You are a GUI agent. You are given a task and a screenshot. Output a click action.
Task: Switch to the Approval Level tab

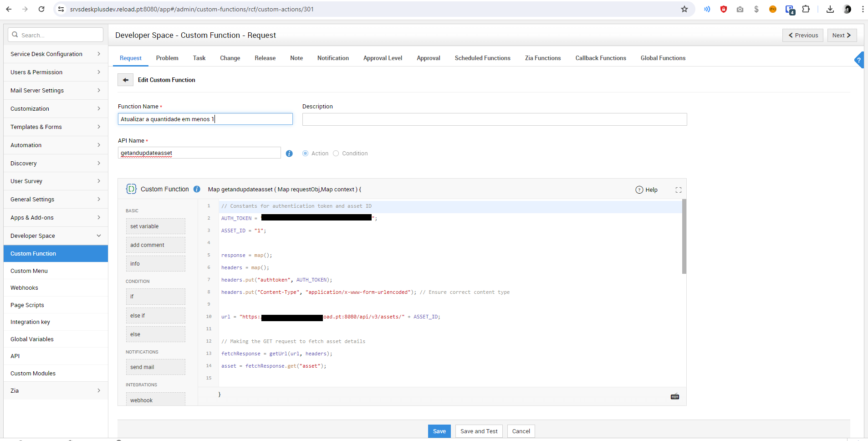pyautogui.click(x=383, y=58)
